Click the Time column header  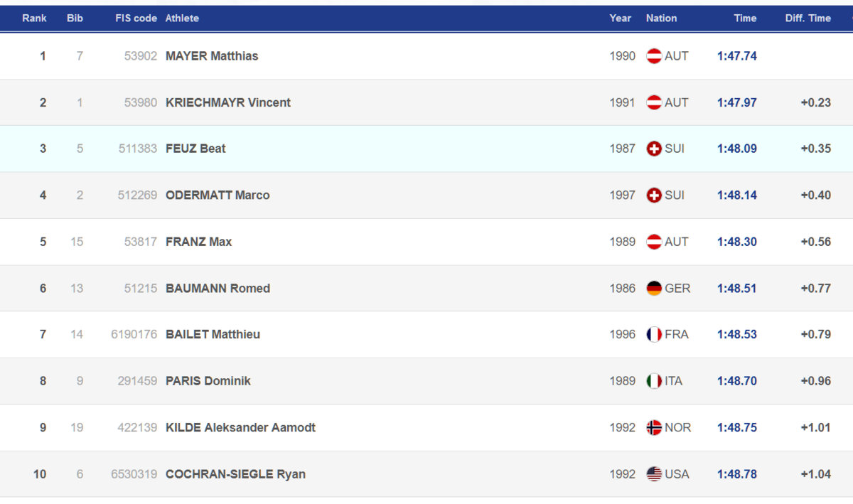[745, 18]
